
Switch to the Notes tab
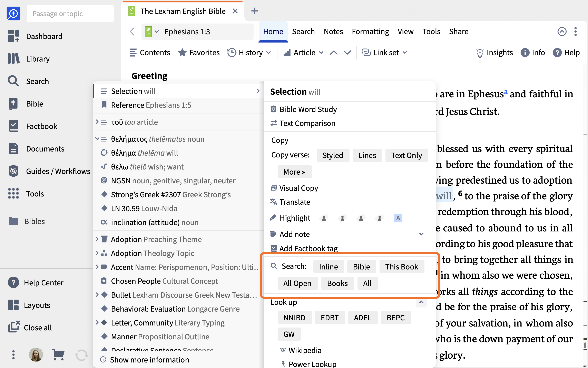coord(333,31)
